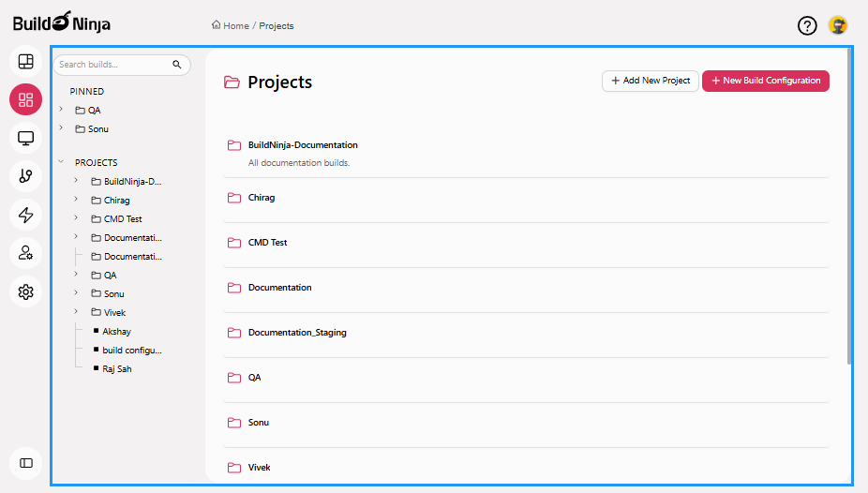Click the PINNED section label
Viewport: 868px width, 493px height.
[x=87, y=91]
